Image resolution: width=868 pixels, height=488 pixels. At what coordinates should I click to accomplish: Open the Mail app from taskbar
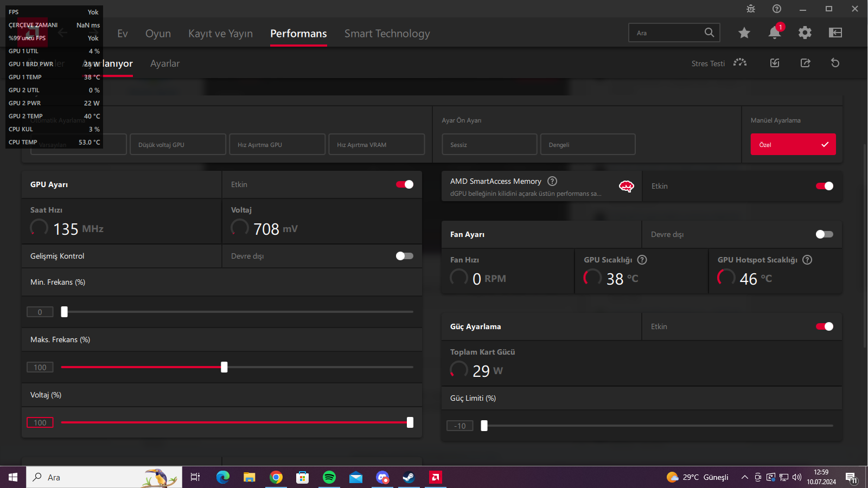click(356, 477)
